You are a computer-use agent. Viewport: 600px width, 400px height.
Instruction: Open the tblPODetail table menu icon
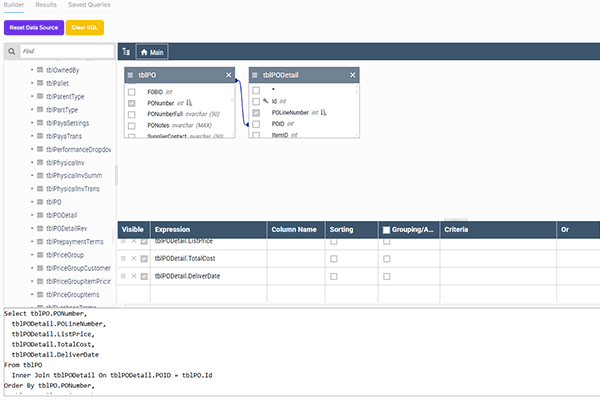(x=255, y=75)
